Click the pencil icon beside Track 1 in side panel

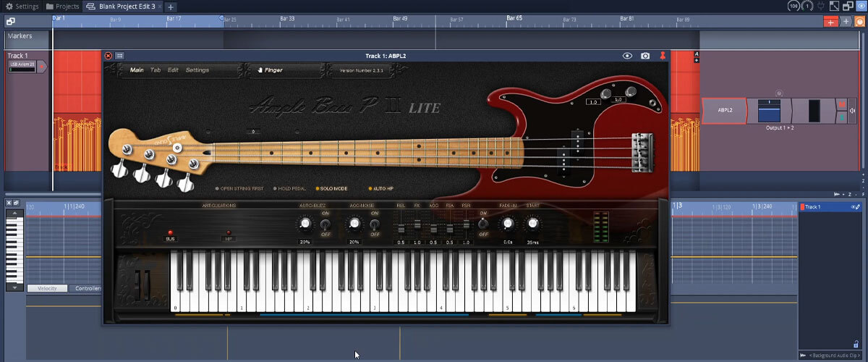[859, 207]
